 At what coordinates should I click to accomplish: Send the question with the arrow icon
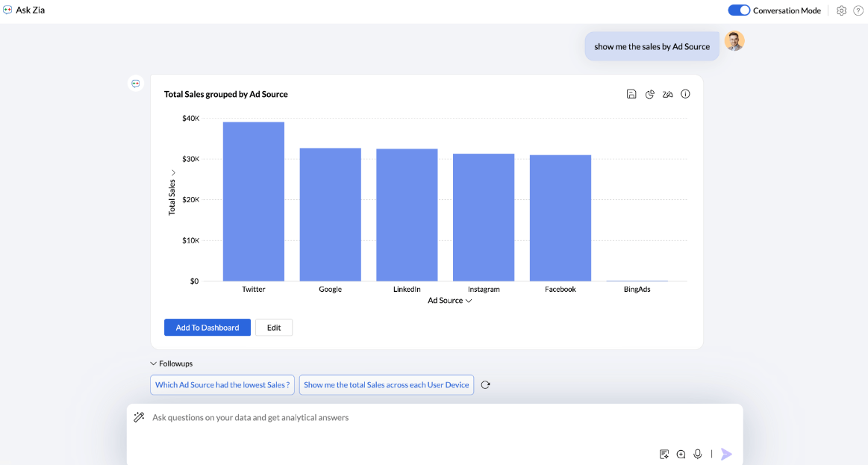tap(726, 454)
